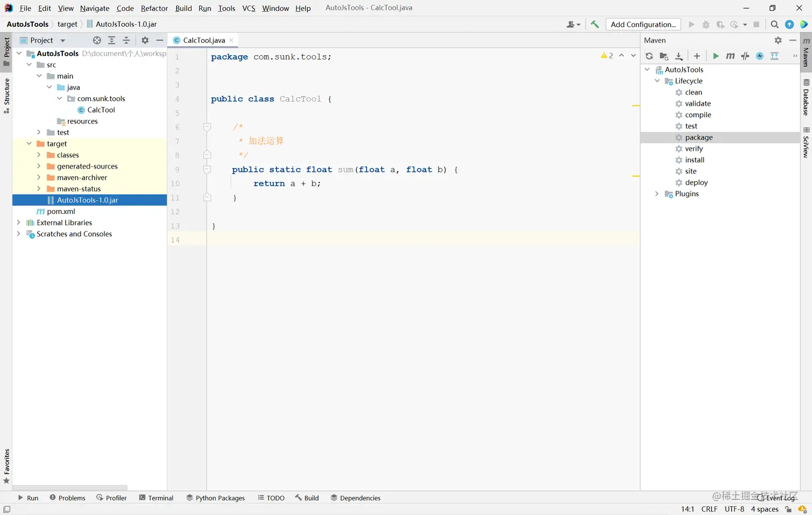
Task: Click UTF-8 encoding in status bar
Action: (734, 509)
